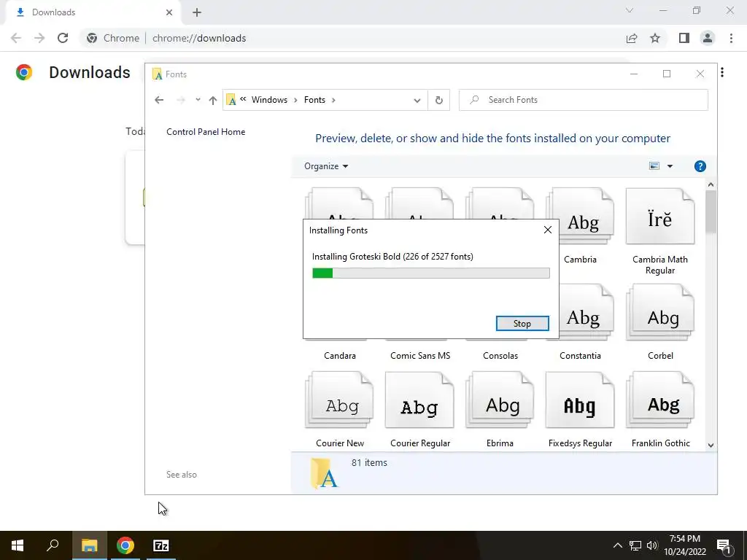
Task: Select the Constantia font icon
Action: pyautogui.click(x=580, y=312)
